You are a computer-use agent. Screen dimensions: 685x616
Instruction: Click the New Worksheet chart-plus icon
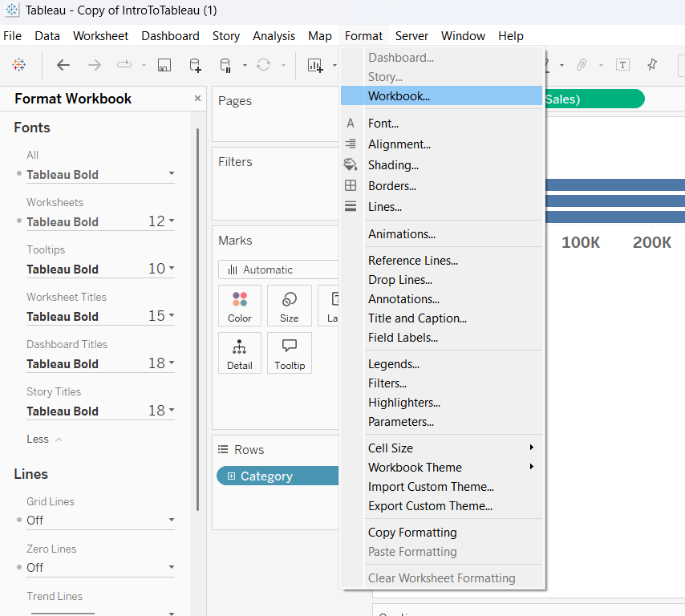coord(315,65)
